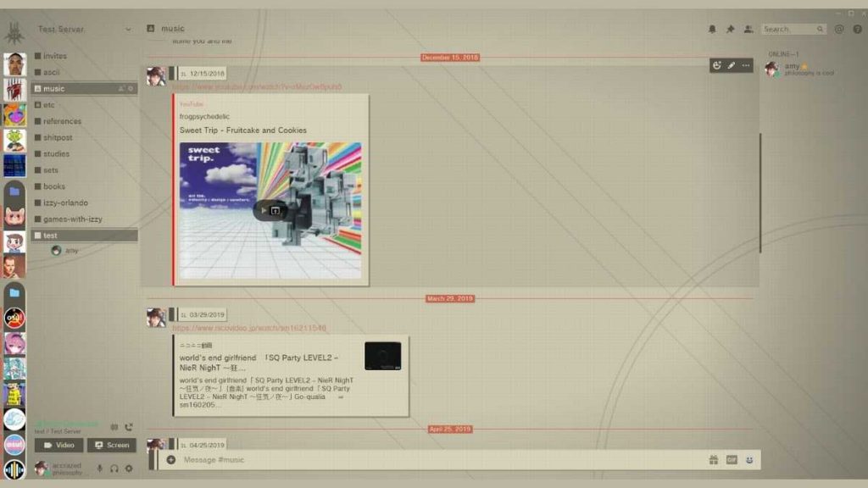Select the test voice channel
Image resolution: width=868 pixels, height=488 pixels.
(x=84, y=236)
